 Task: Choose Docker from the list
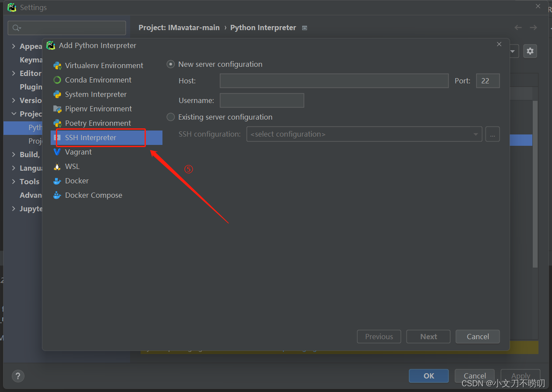tap(107, 181)
